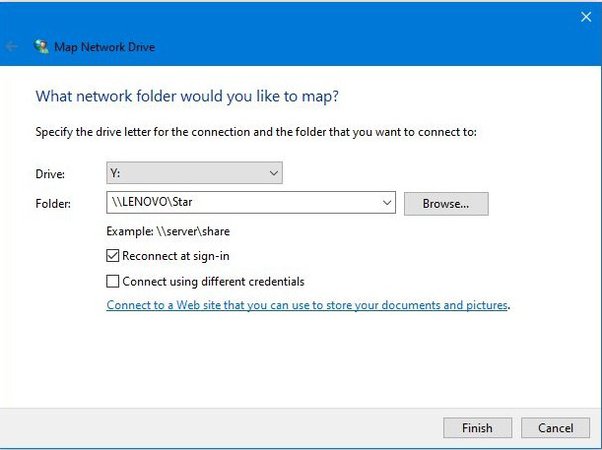This screenshot has height=450, width=602.
Task: Open the Connect to a Web site link
Action: click(307, 305)
